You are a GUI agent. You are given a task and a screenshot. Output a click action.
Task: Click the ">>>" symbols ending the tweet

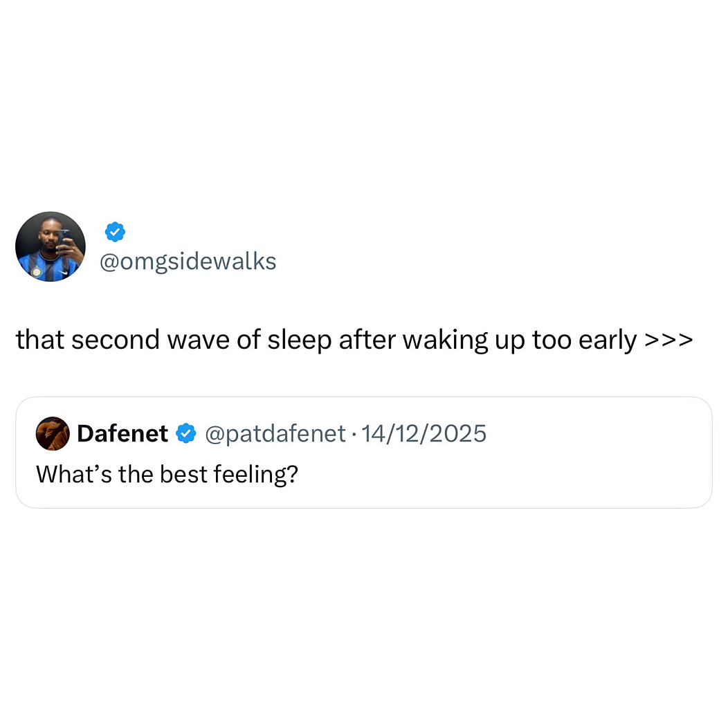(668, 340)
